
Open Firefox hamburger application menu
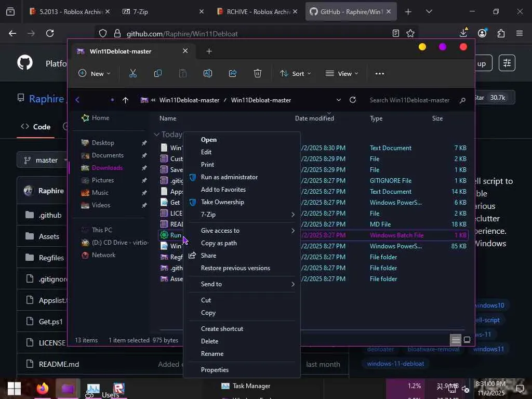(520, 33)
